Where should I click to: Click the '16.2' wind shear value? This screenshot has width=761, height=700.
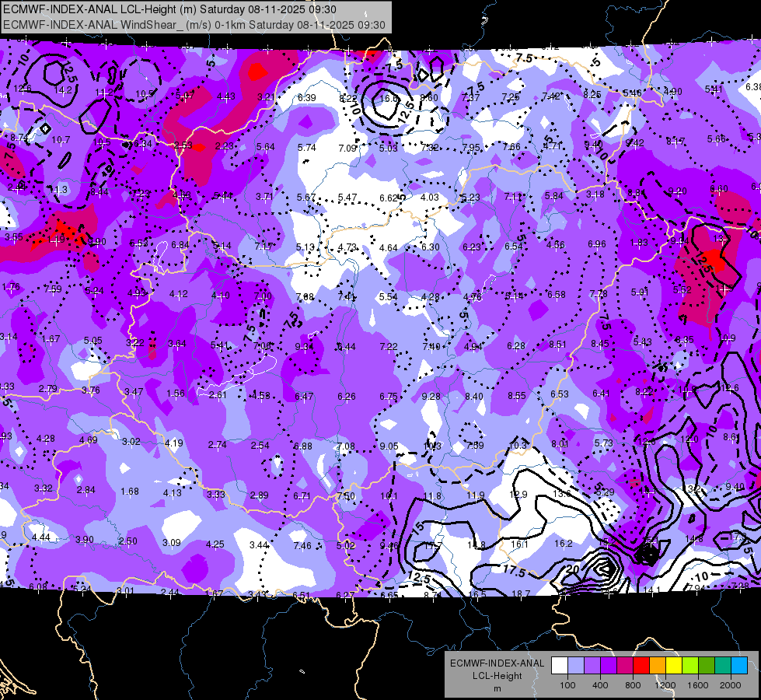(x=563, y=544)
